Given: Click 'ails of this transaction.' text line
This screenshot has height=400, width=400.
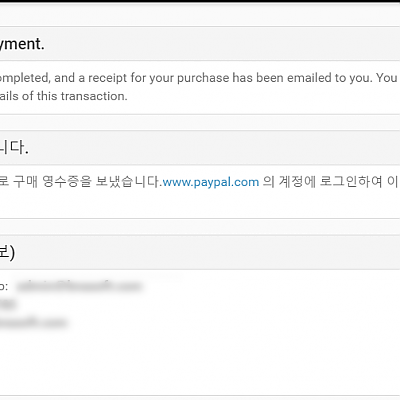Looking at the screenshot, I should point(64,96).
